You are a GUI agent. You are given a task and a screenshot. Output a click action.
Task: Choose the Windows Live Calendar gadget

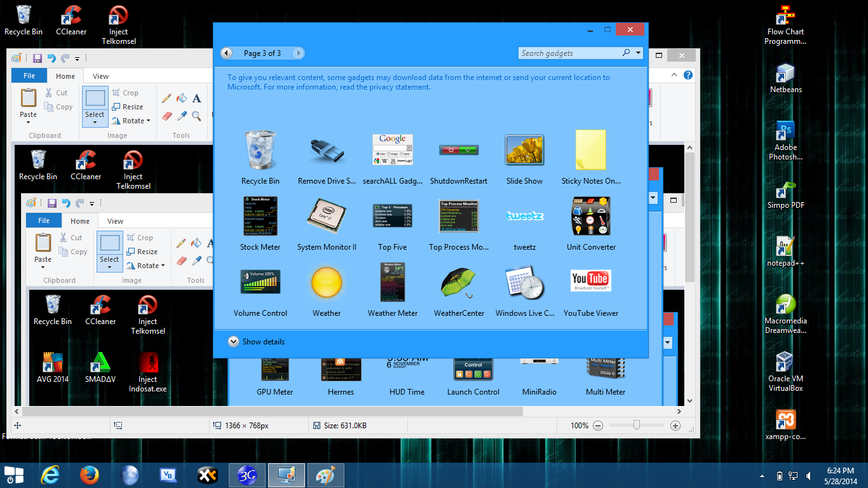(525, 282)
